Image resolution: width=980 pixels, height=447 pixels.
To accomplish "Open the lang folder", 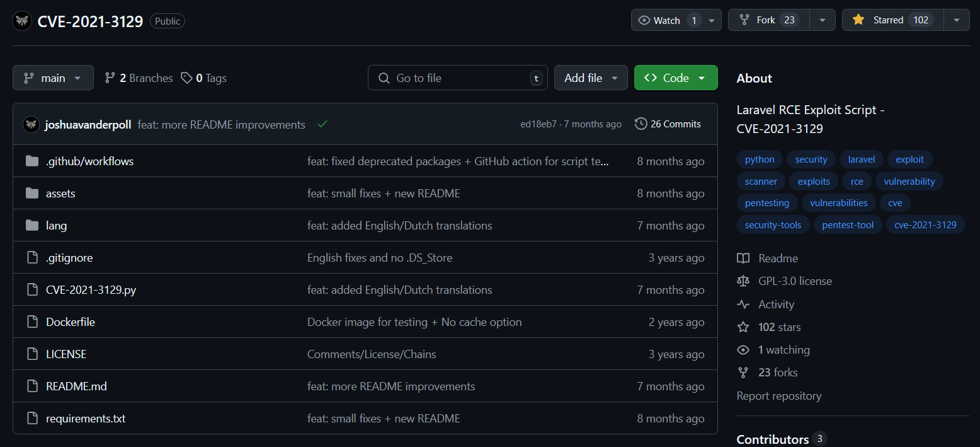I will click(x=56, y=226).
